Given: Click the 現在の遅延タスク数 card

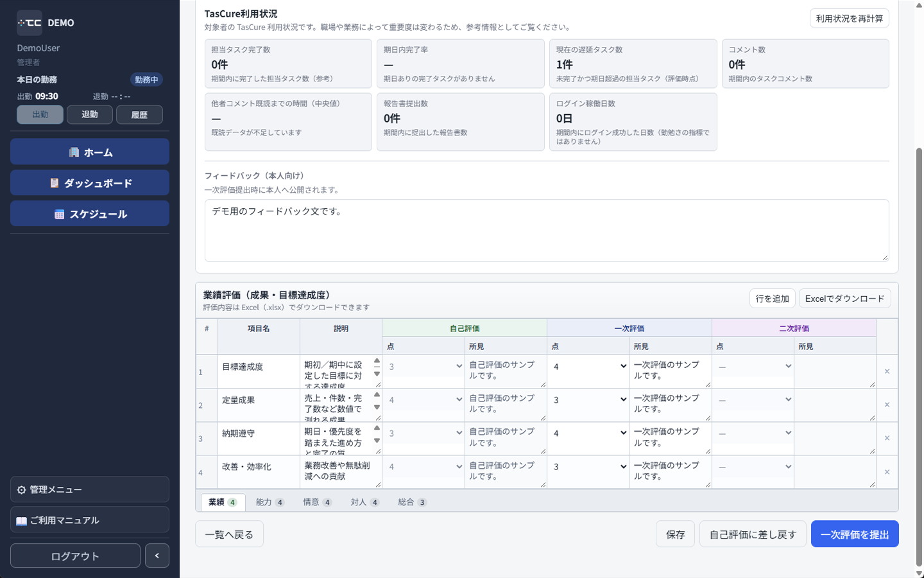Looking at the screenshot, I should pyautogui.click(x=633, y=64).
